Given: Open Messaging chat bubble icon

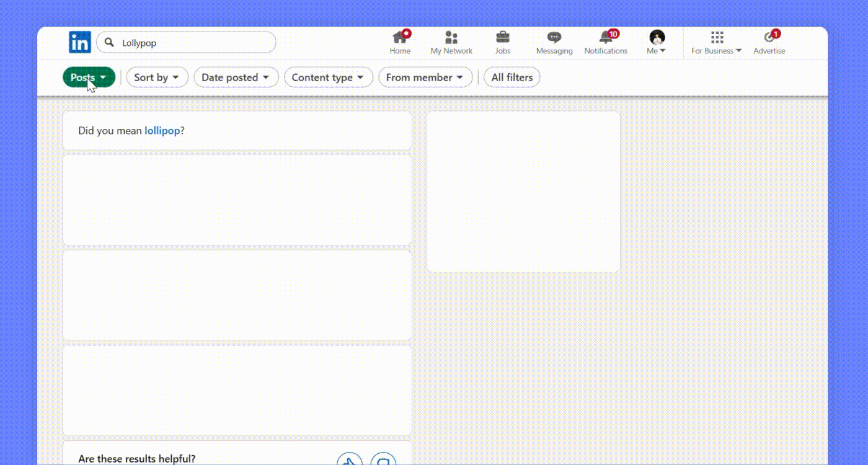Looking at the screenshot, I should click(554, 38).
